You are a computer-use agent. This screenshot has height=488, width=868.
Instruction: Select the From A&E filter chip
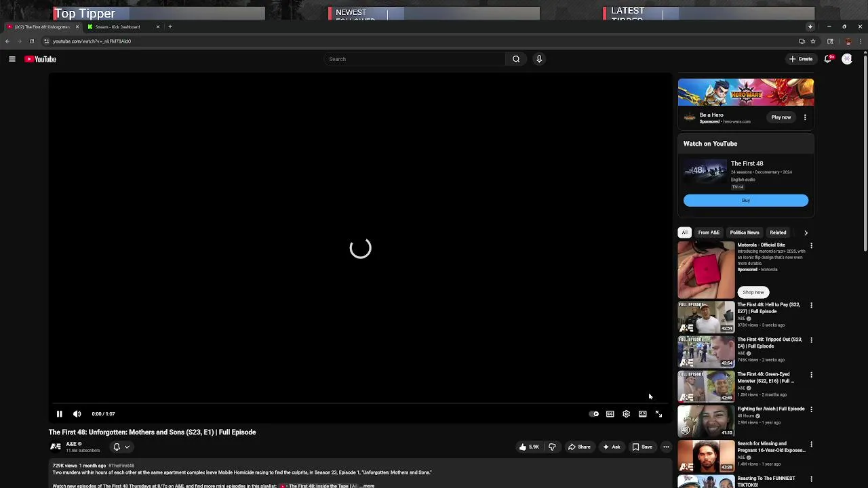[x=709, y=232]
